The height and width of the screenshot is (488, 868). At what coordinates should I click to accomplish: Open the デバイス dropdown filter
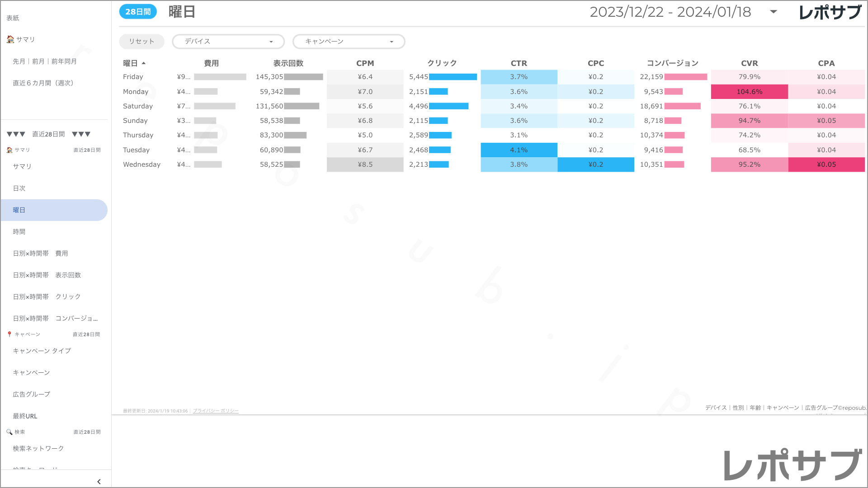(228, 42)
